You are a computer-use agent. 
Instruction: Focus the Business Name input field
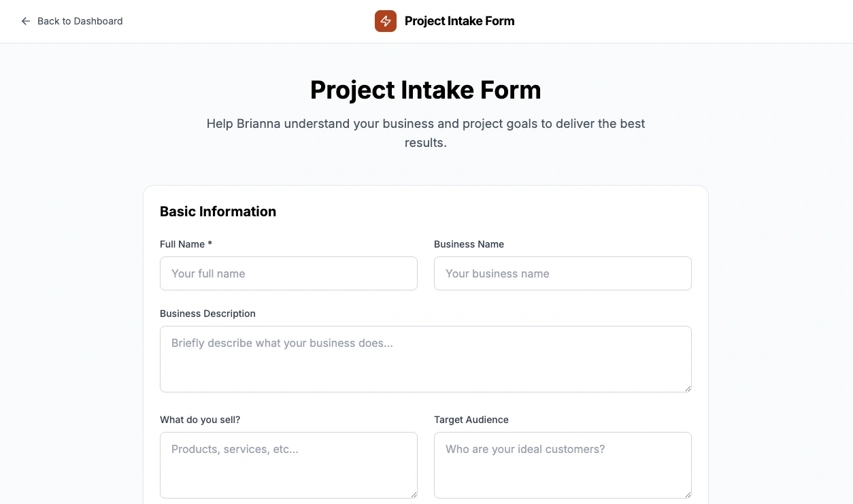(563, 273)
